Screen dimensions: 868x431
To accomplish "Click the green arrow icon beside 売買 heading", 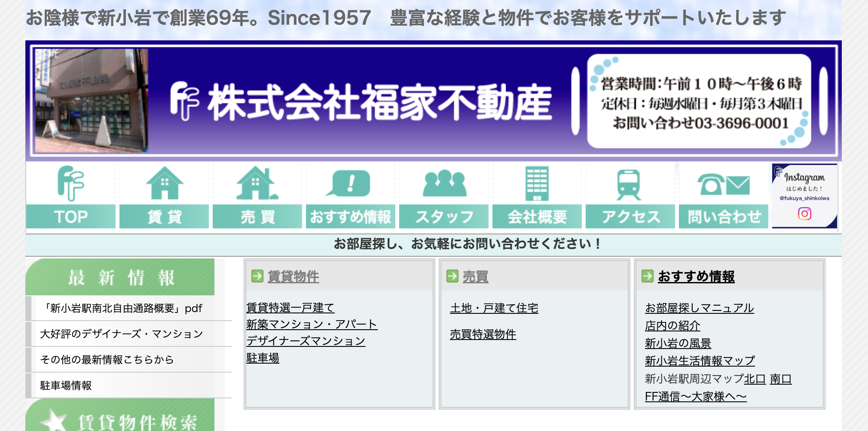I will click(x=452, y=276).
